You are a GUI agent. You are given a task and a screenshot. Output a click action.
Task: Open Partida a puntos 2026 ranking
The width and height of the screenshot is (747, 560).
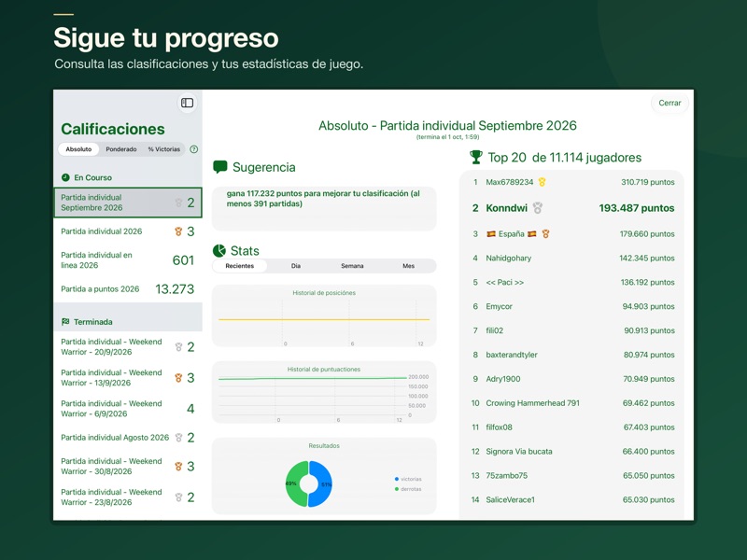(128, 289)
